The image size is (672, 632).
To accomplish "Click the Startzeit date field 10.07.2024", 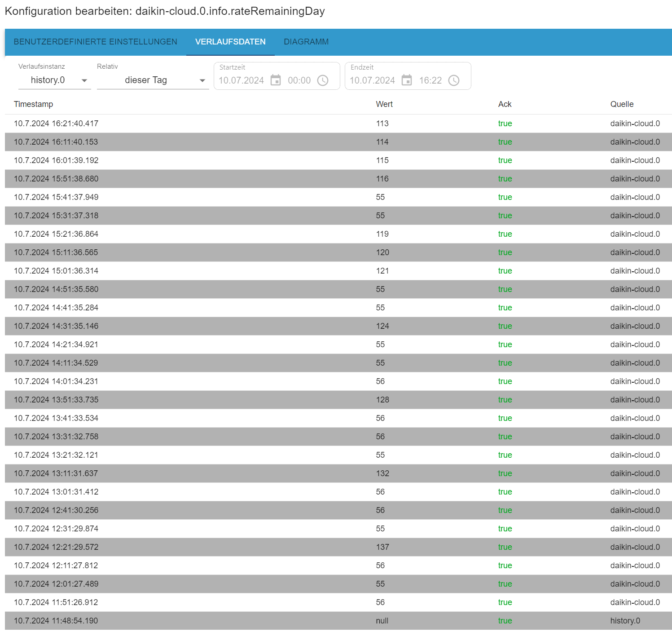I will 241,80.
